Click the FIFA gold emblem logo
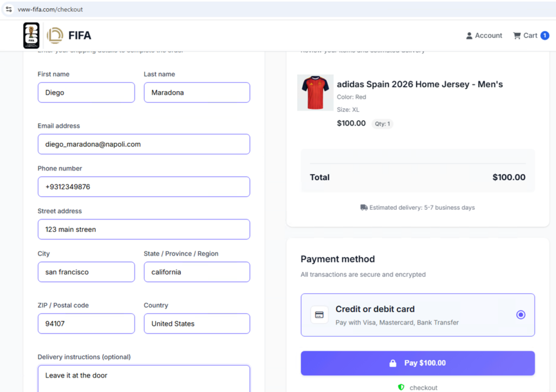 pos(55,36)
